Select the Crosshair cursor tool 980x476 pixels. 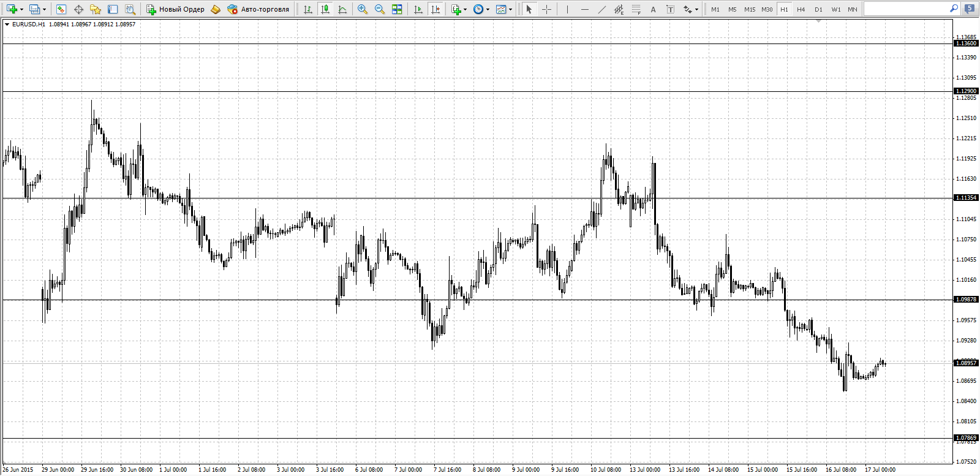[546, 9]
